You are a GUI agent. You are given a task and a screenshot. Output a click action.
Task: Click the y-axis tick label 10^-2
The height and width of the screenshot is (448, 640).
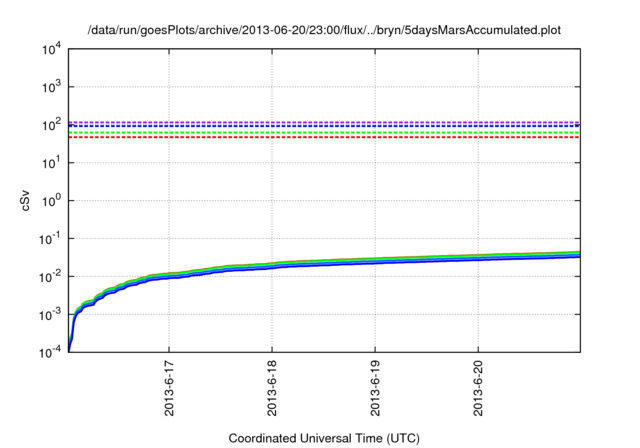tap(51, 277)
